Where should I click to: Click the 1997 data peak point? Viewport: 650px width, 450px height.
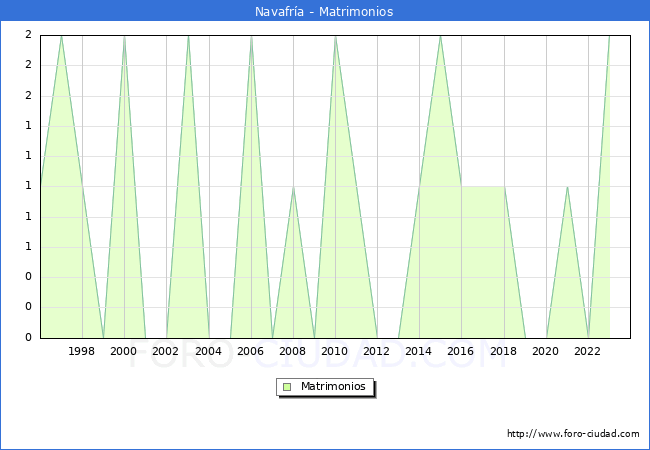click(61, 36)
